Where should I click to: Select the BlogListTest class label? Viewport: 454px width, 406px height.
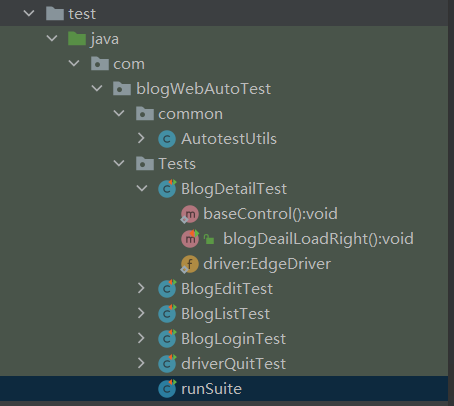pyautogui.click(x=225, y=314)
